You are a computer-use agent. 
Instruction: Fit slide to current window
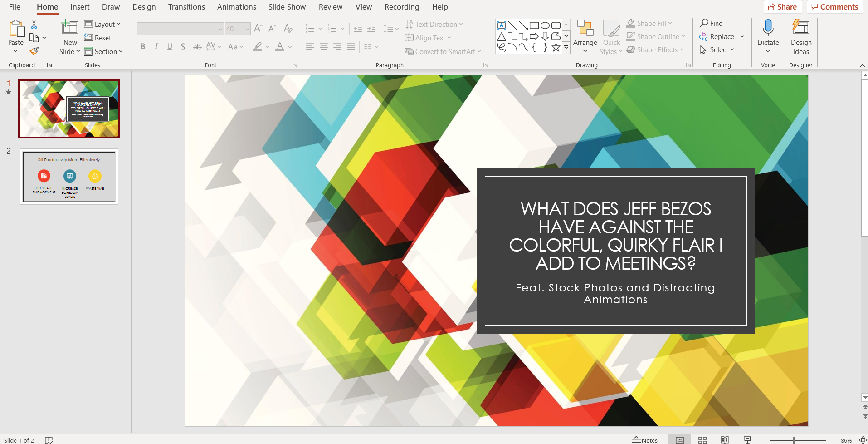coord(863,440)
